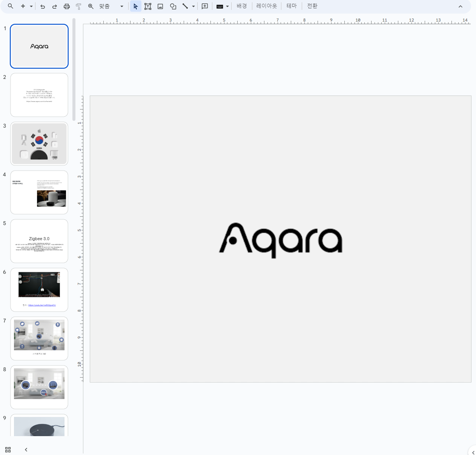Image resolution: width=476 pixels, height=455 pixels.
Task: Open new slide layout dropdown arrow
Action: [31, 6]
